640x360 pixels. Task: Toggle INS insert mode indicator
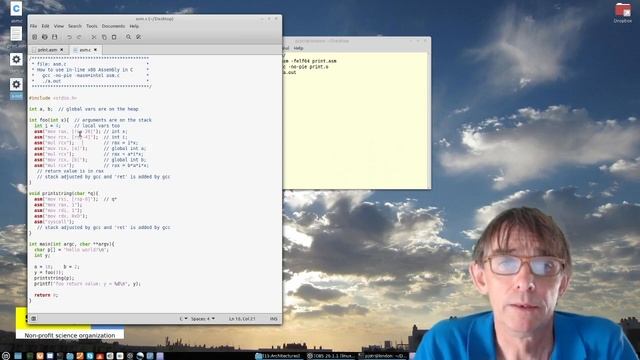273,318
